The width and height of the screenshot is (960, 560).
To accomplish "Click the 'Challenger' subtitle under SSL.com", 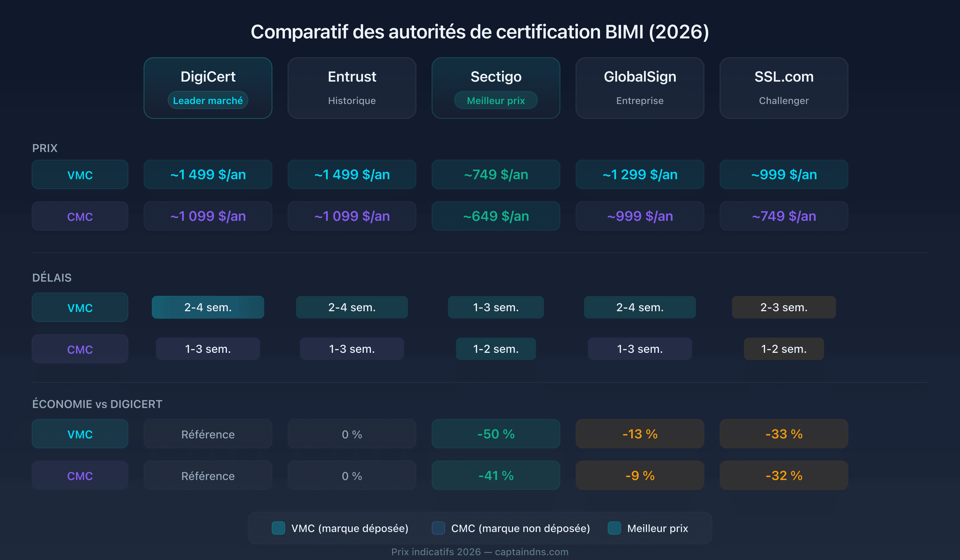I will 784,101.
